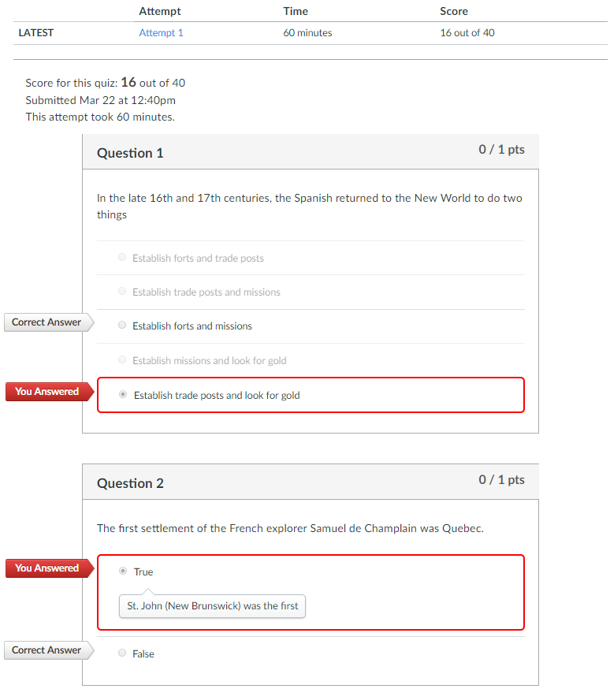Click the Time column header
This screenshot has height=700, width=610.
tap(296, 11)
